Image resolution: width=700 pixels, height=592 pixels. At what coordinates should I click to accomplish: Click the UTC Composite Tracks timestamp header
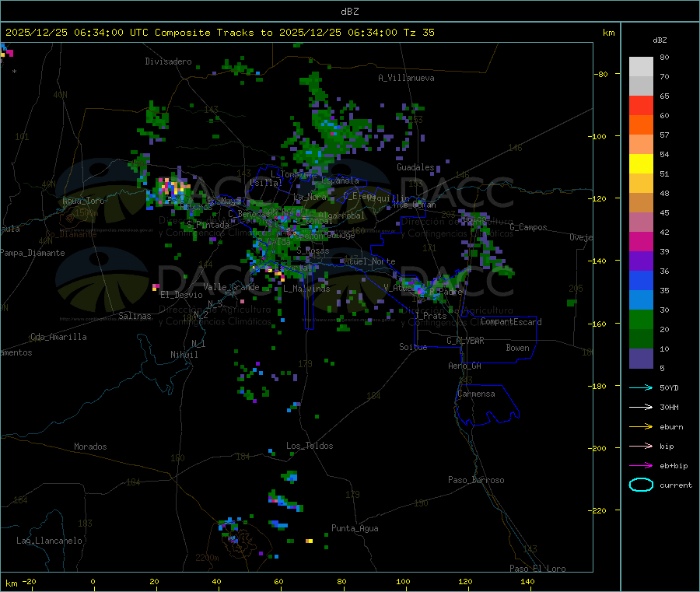219,33
